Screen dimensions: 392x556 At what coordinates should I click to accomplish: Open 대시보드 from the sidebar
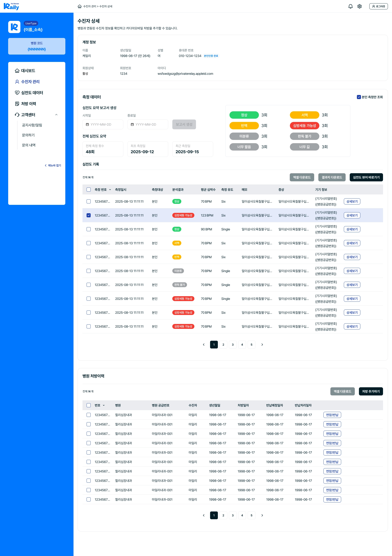click(x=28, y=70)
